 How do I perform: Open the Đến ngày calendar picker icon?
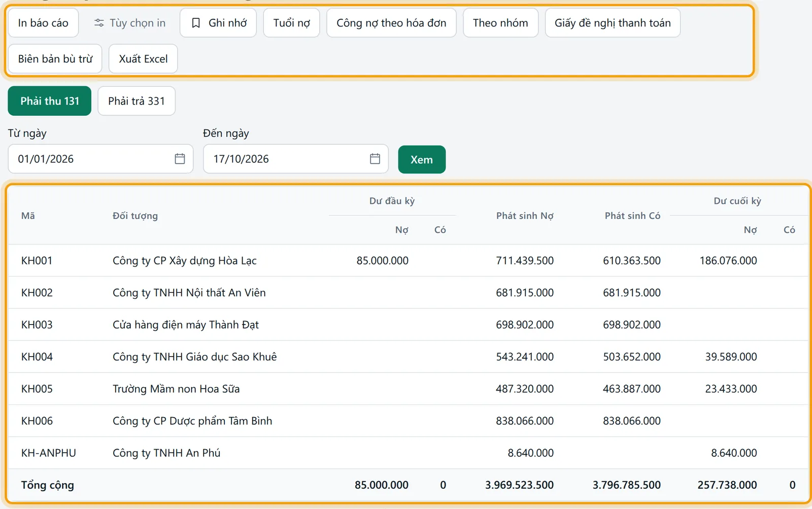pyautogui.click(x=375, y=159)
